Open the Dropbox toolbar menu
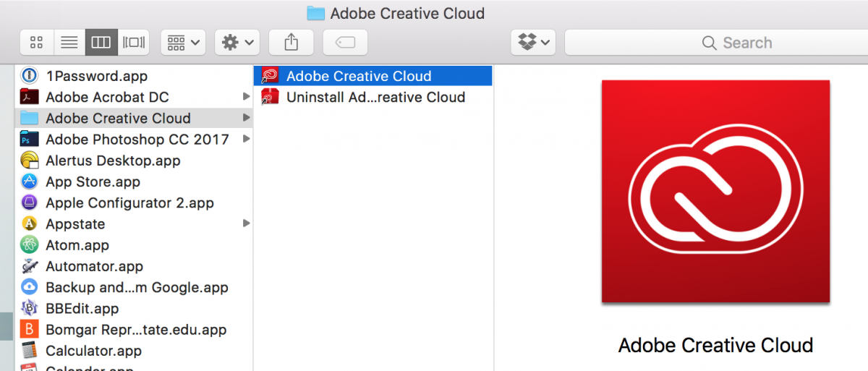The image size is (868, 371). pyautogui.click(x=533, y=43)
